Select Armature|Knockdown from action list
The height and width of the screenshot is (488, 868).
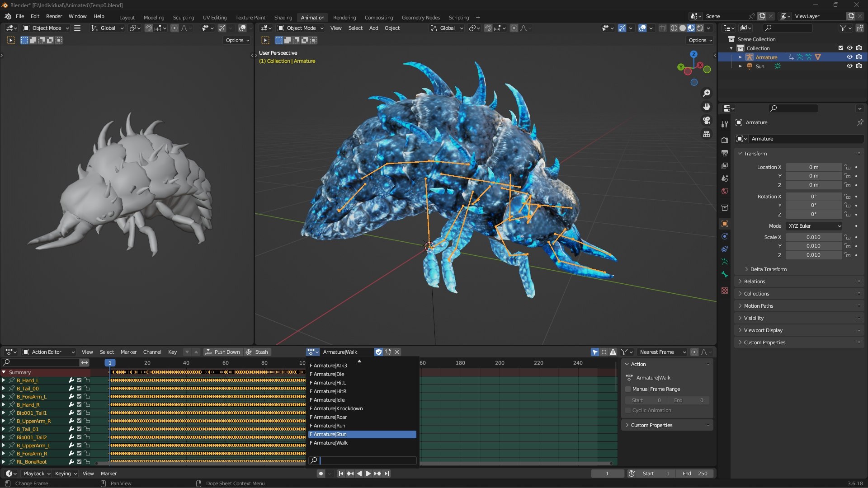pyautogui.click(x=362, y=408)
